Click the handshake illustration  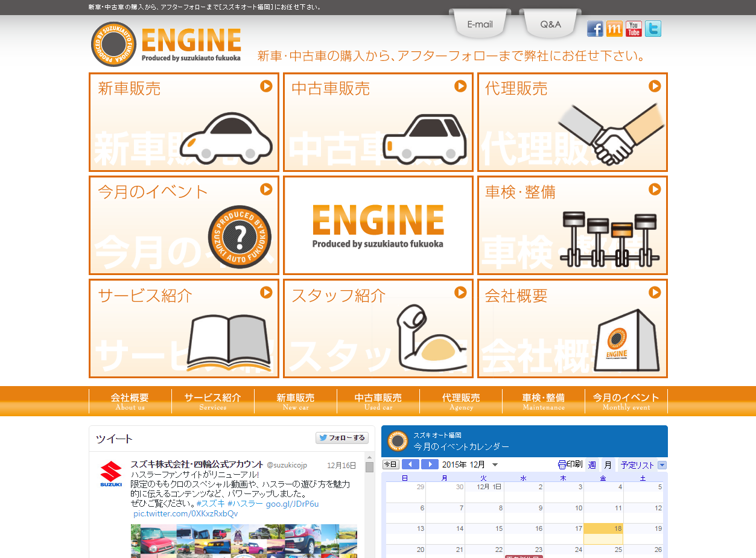click(611, 134)
